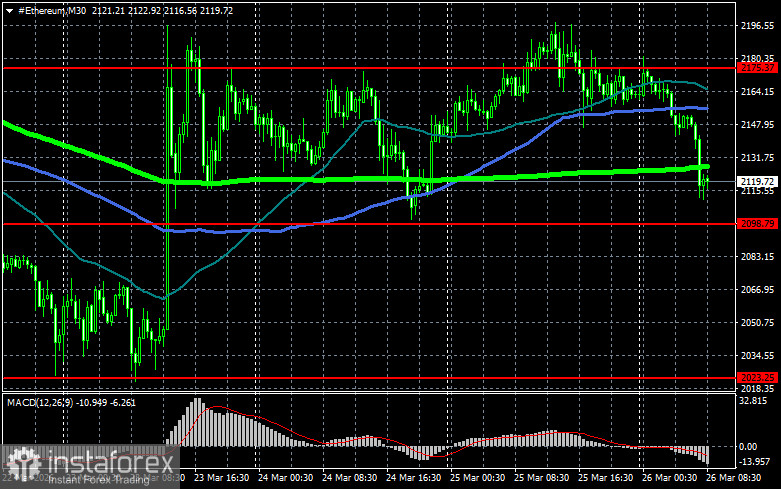Click the 2018.35 price scale value

pos(758,388)
